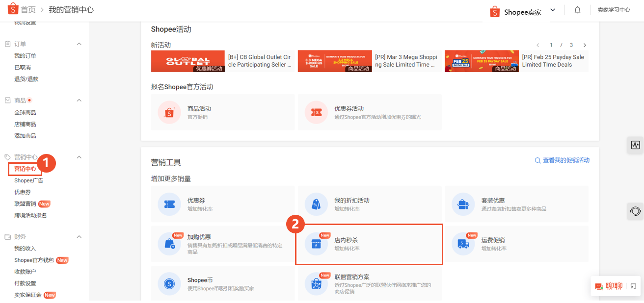The width and height of the screenshot is (644, 303).
Task: Click the Shopee币 coin icon
Action: pos(169,283)
